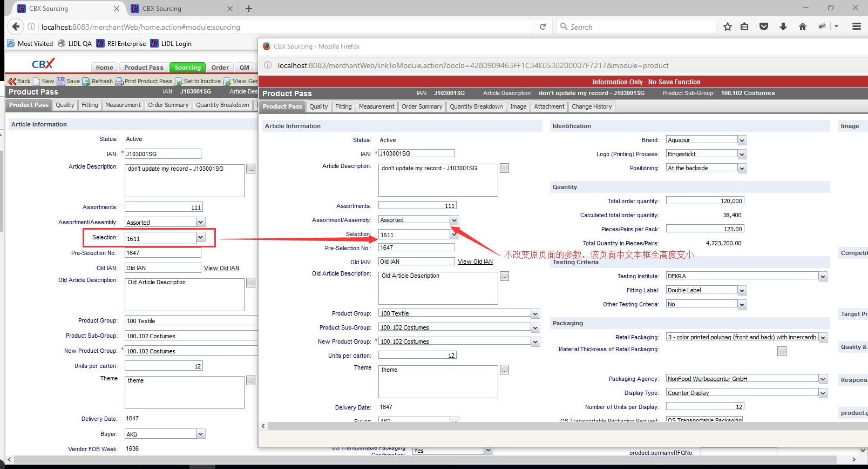Viewport: 868px width, 469px height.
Task: Open Theme ellipsis button in main window
Action: (x=251, y=380)
